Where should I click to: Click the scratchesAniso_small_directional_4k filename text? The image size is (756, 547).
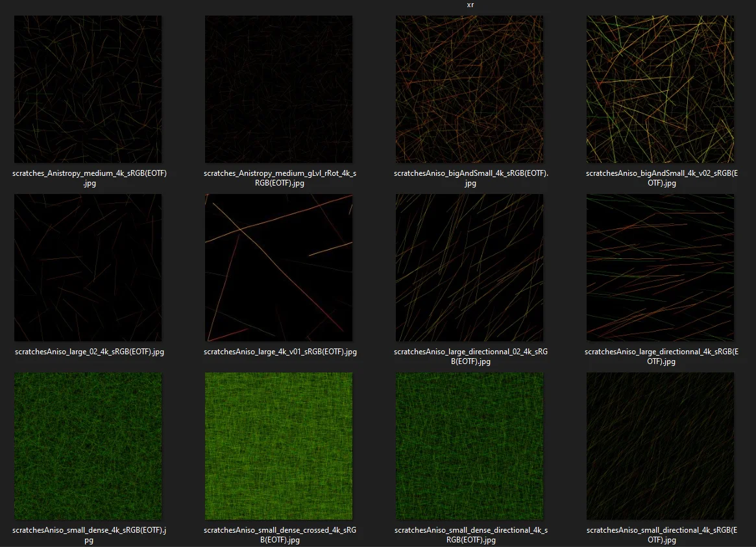tap(660, 535)
